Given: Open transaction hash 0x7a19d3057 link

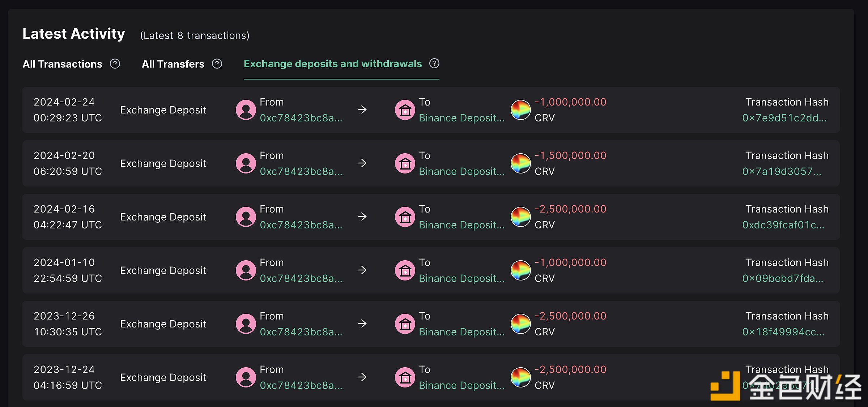Looking at the screenshot, I should (x=782, y=172).
